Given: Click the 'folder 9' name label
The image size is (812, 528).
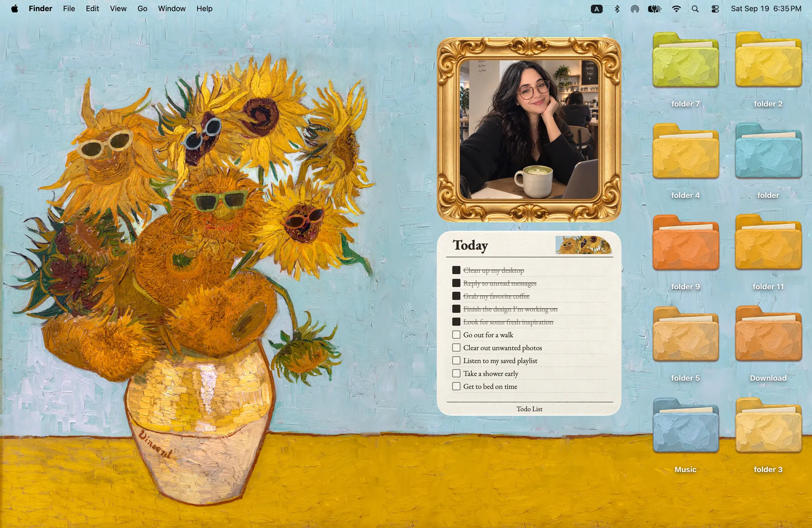Looking at the screenshot, I should pos(685,287).
